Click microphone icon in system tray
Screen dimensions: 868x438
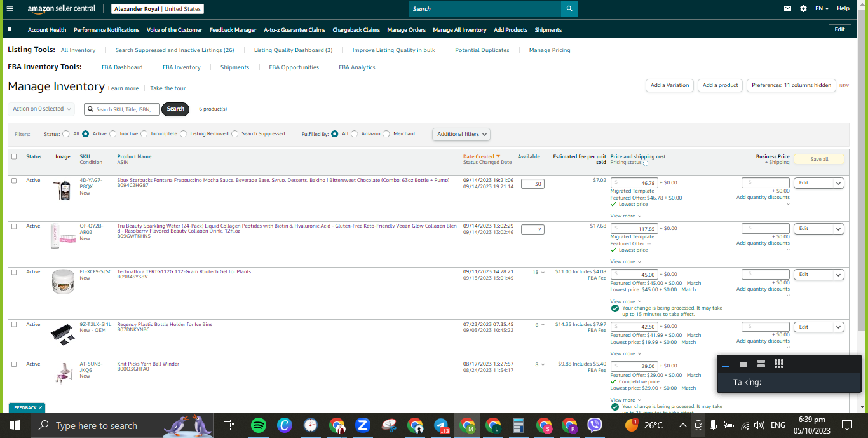(713, 425)
